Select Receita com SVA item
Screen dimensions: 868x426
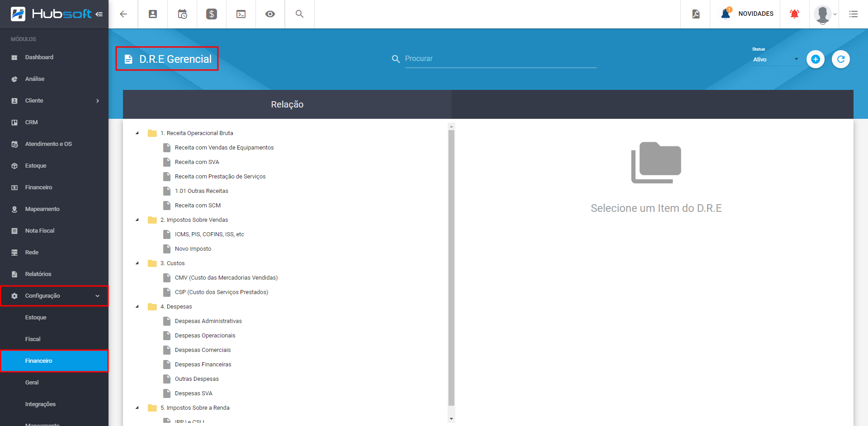point(197,162)
